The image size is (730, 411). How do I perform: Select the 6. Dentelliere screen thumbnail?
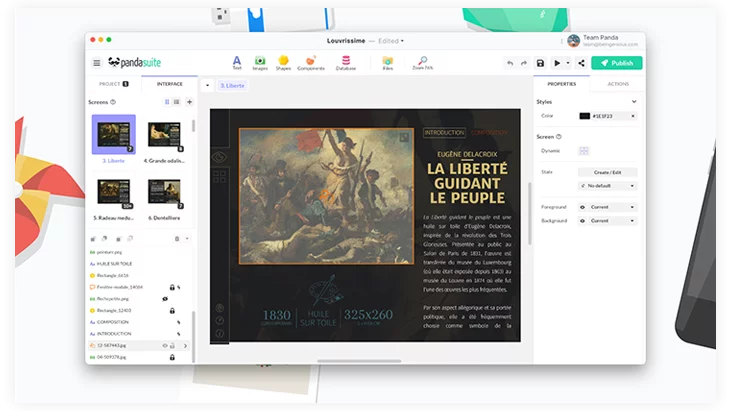[164, 192]
